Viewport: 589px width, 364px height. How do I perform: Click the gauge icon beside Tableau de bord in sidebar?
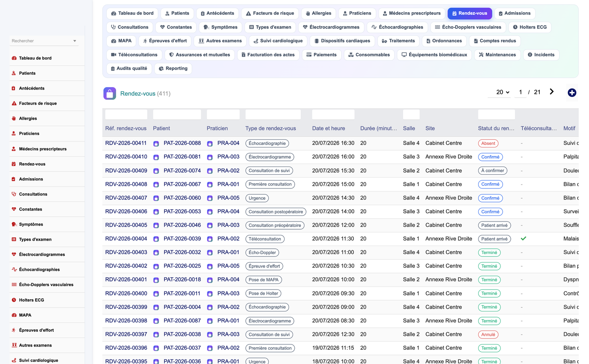(x=14, y=58)
